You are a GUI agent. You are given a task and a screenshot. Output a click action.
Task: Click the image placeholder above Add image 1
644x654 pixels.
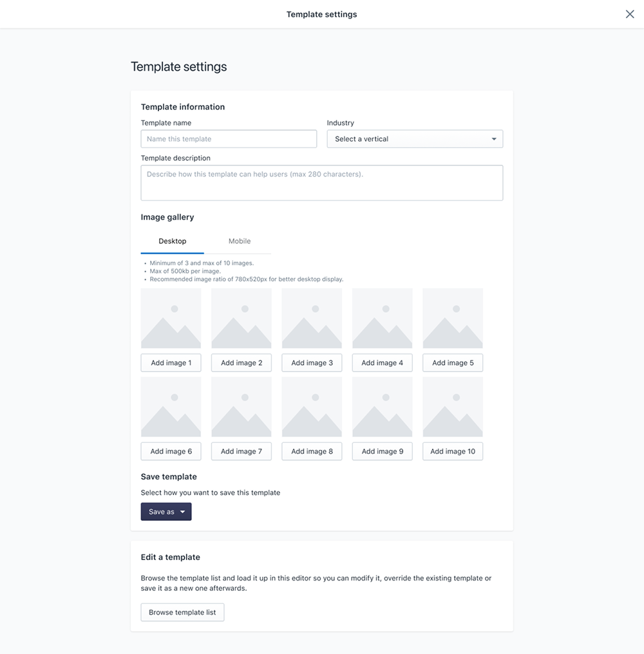pos(171,318)
